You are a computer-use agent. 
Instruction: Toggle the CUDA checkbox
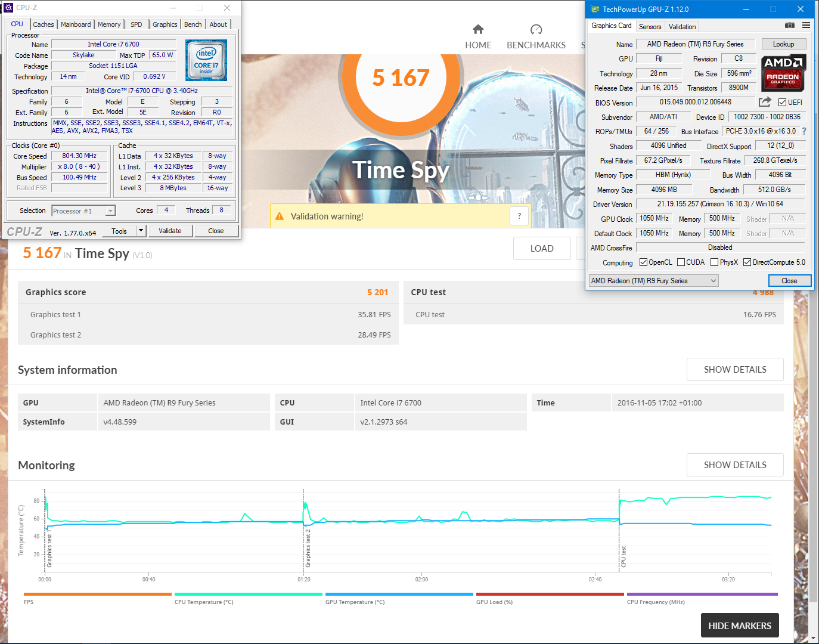[x=681, y=262]
